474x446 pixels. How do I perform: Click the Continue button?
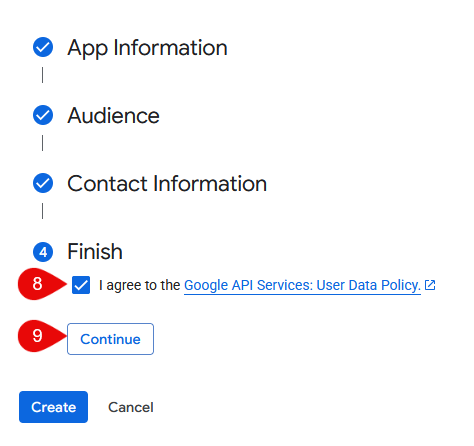pyautogui.click(x=110, y=339)
